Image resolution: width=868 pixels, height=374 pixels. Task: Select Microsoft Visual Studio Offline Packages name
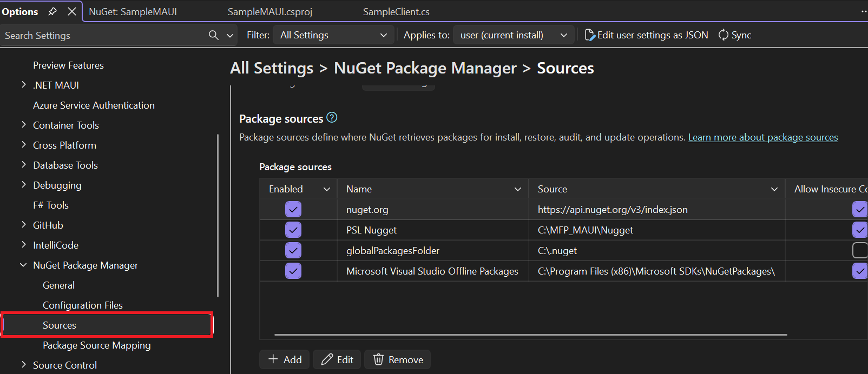pos(433,271)
